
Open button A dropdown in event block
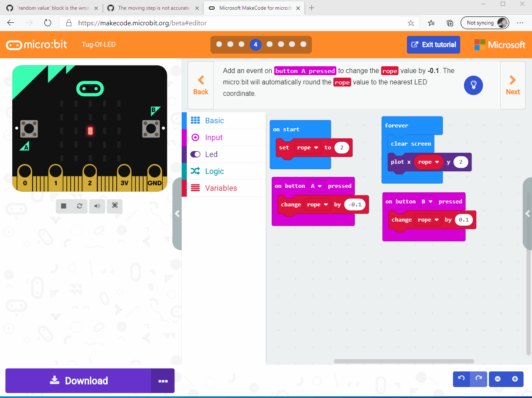(x=316, y=186)
